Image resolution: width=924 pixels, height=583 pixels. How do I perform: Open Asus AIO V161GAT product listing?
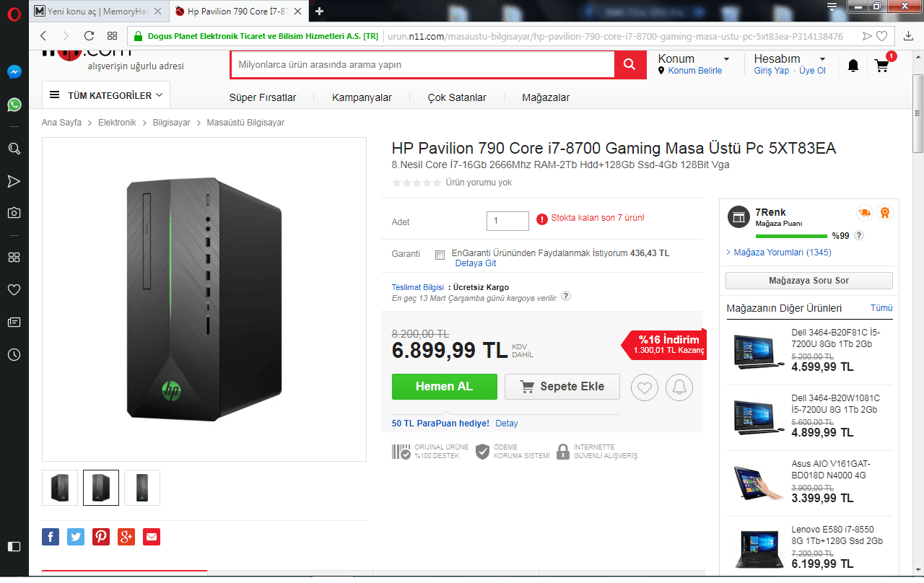tap(810, 481)
